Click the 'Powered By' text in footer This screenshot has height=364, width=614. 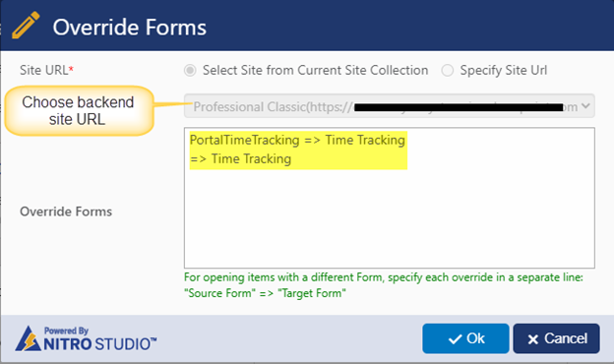click(x=66, y=331)
